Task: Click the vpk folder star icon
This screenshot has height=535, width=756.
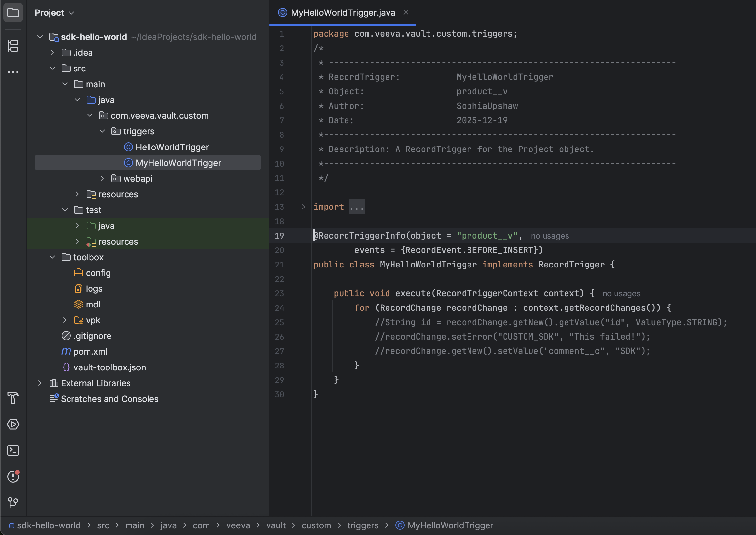Action: click(78, 320)
